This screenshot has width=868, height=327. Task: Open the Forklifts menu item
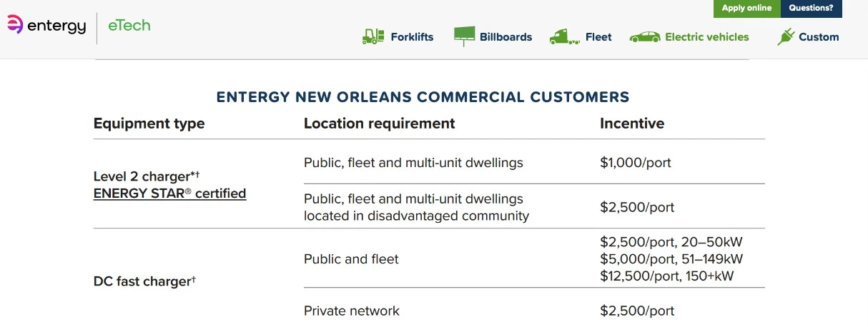coord(412,37)
